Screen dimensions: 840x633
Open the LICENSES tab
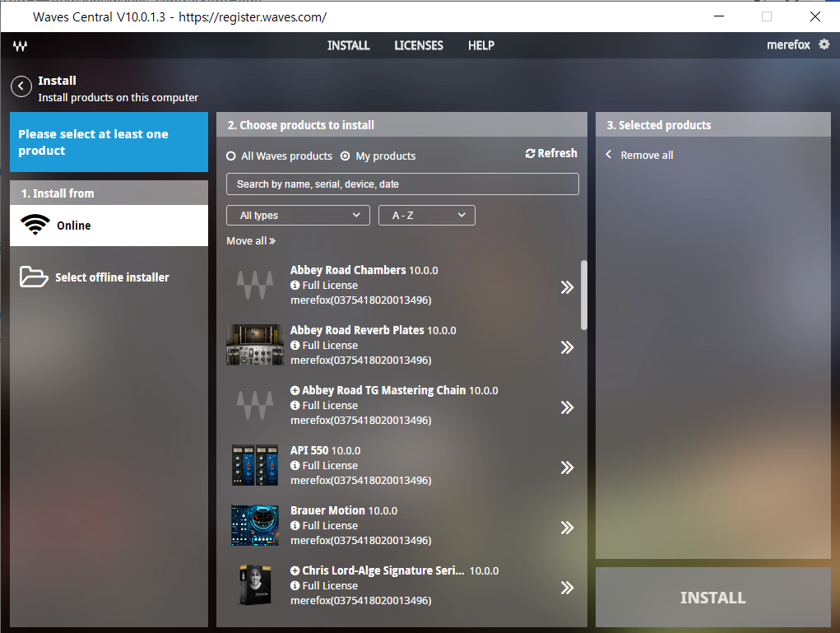click(x=419, y=45)
